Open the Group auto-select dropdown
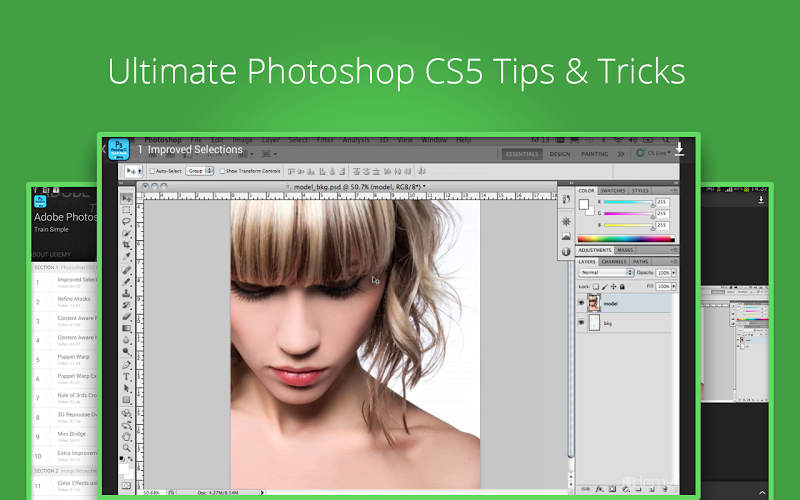 [200, 171]
